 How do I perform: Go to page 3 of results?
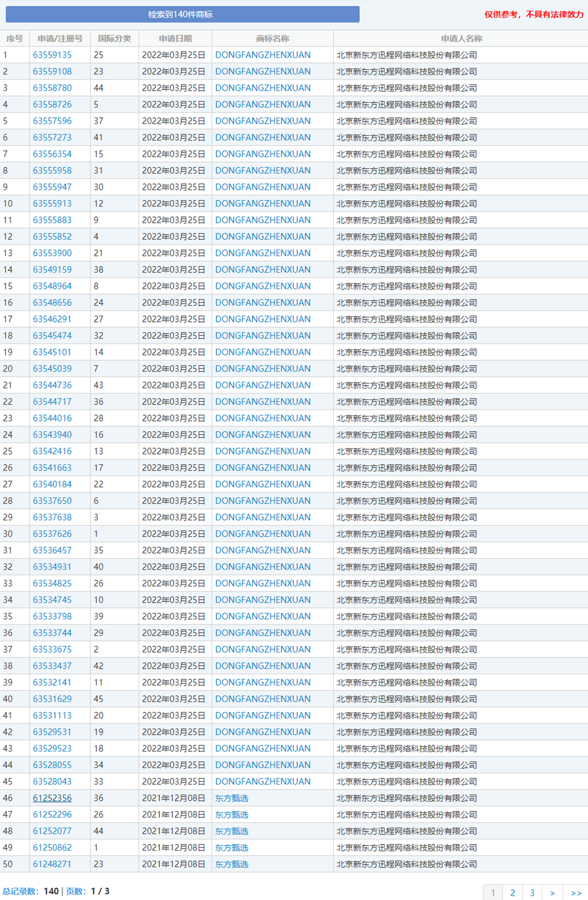click(532, 892)
